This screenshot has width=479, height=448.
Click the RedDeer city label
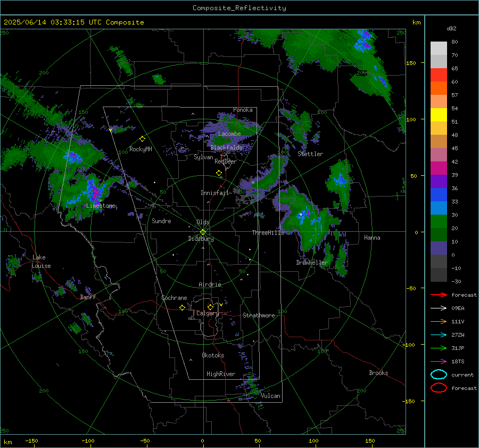click(x=226, y=161)
